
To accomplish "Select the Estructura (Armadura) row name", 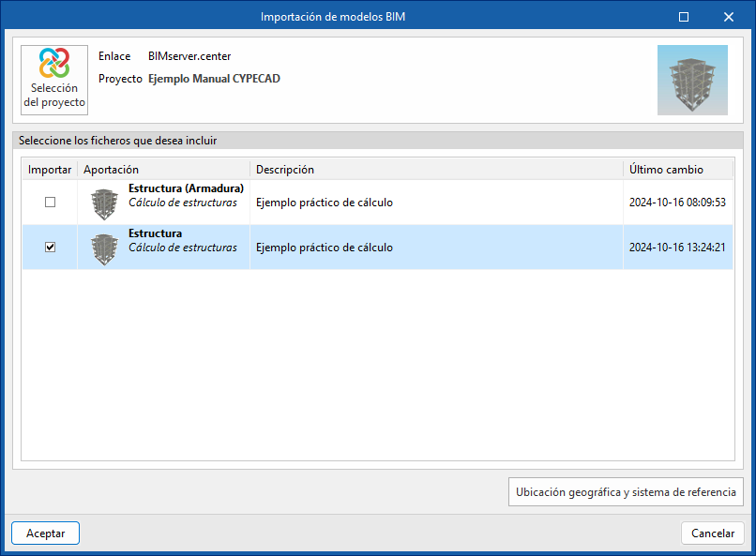I will [186, 188].
